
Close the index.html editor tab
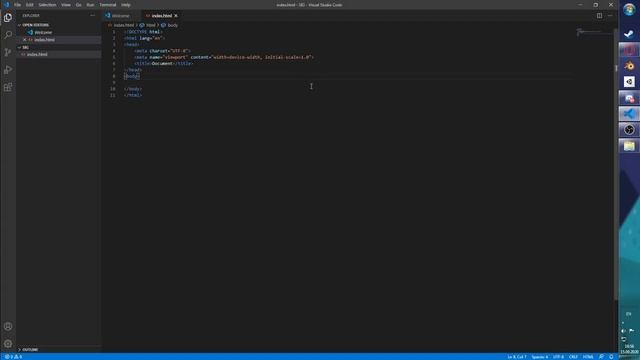(176, 16)
